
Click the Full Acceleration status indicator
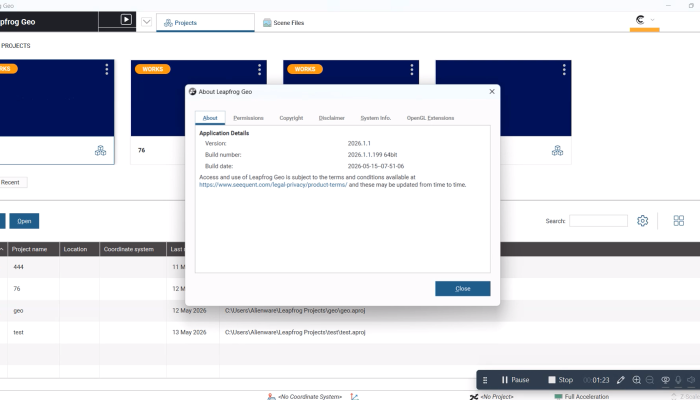point(582,396)
